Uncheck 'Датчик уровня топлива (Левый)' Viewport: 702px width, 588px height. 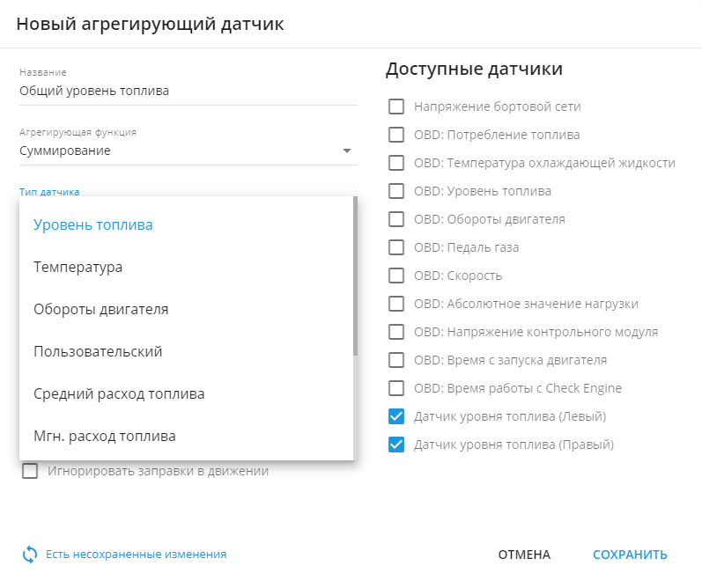396,416
